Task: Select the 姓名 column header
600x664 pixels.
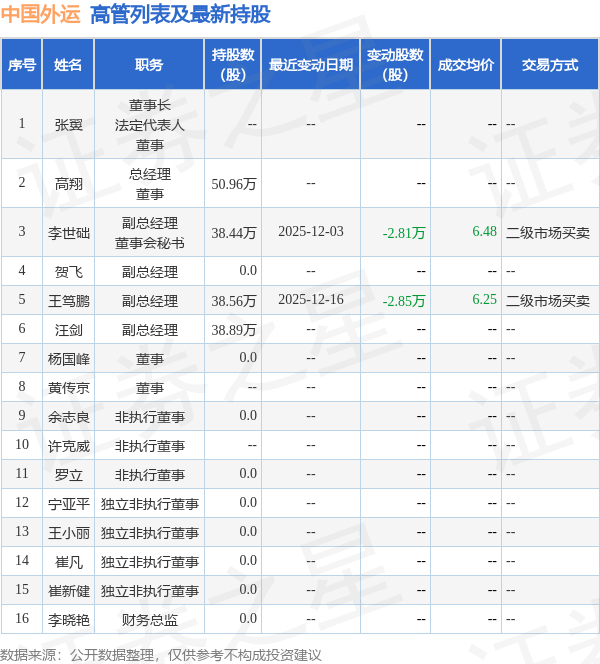Action: 68,65
